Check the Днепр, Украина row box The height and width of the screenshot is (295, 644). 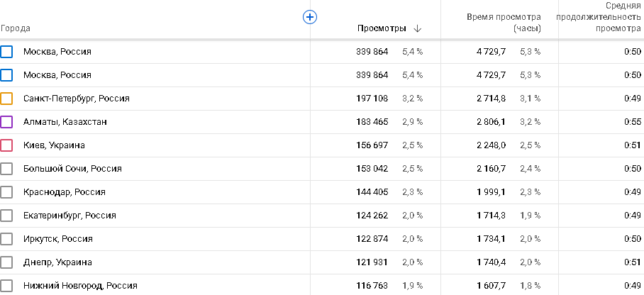tap(7, 262)
